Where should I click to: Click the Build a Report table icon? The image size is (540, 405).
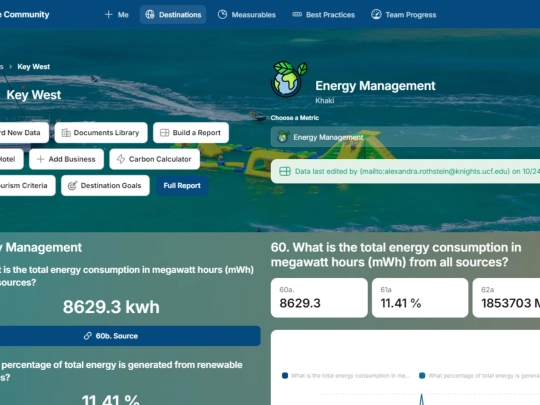coord(165,133)
